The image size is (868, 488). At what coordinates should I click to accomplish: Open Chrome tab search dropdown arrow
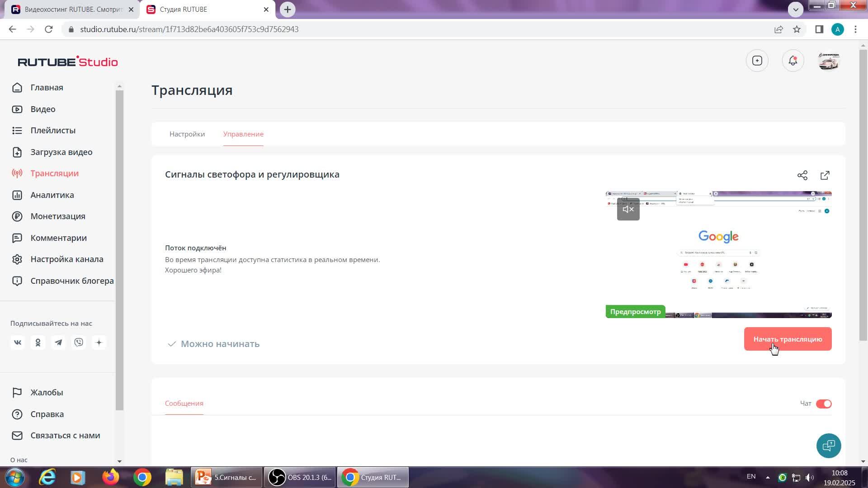tap(795, 9)
